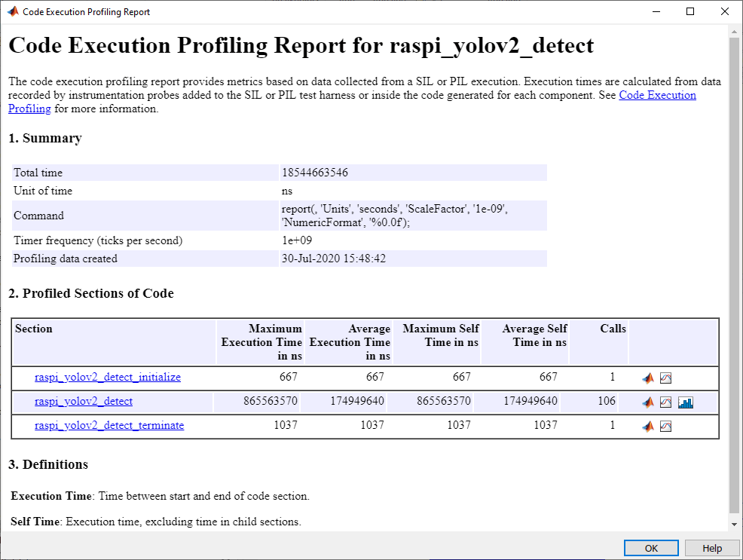The height and width of the screenshot is (560, 743).
Task: Click the Calls column header
Action: [x=612, y=329]
